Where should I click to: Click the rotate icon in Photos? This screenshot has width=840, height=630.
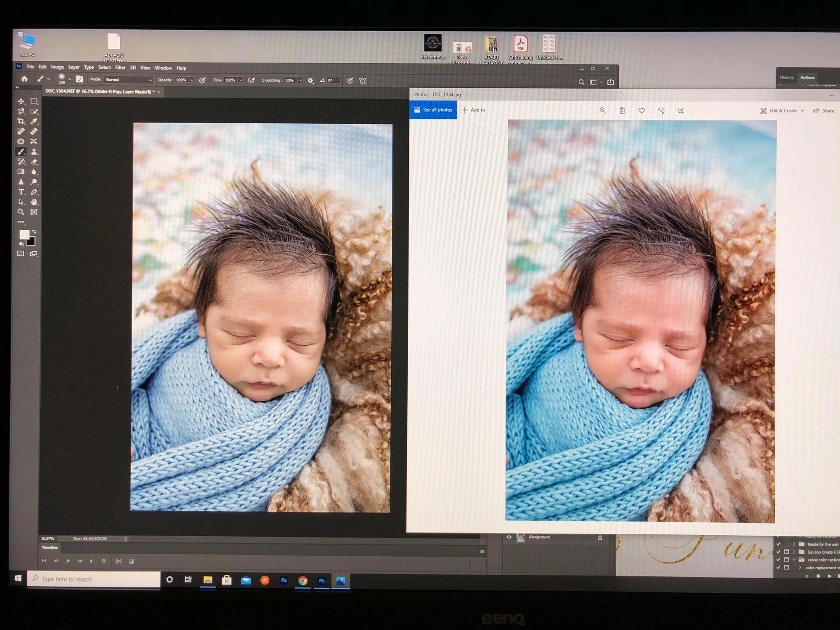[661, 111]
